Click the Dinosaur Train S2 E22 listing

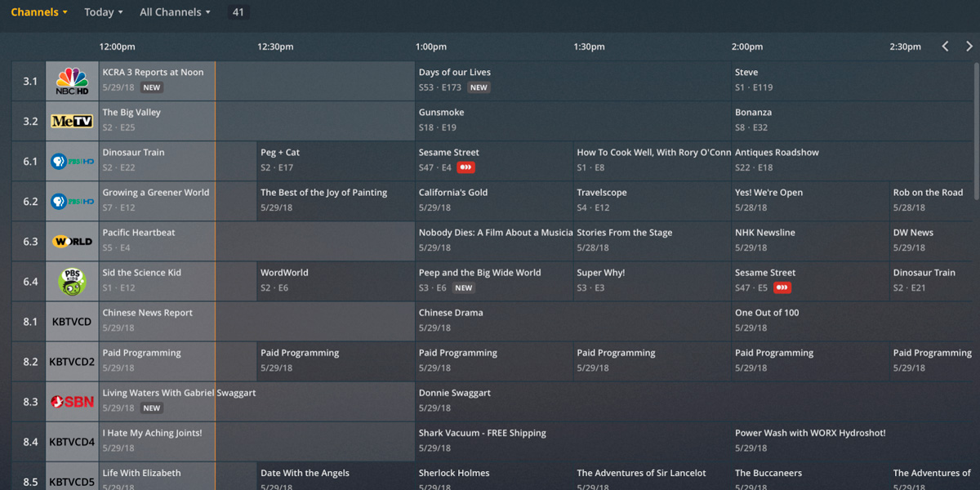(x=177, y=161)
